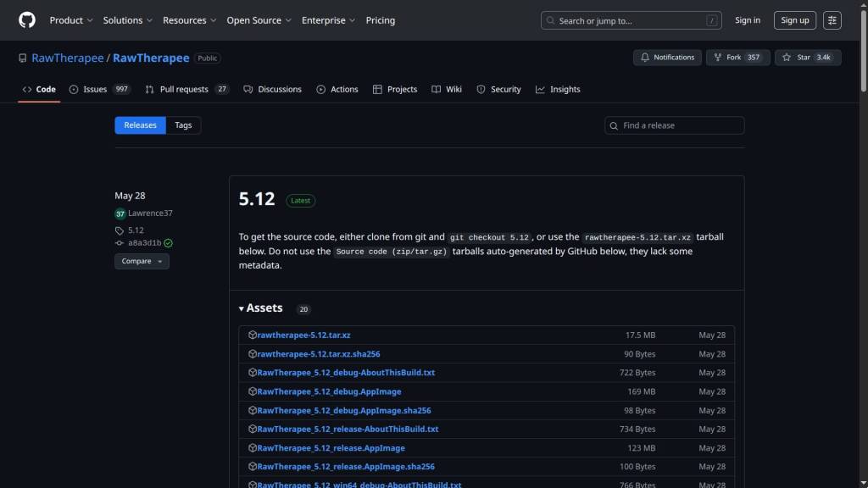Expand the Solutions menu

tap(127, 20)
